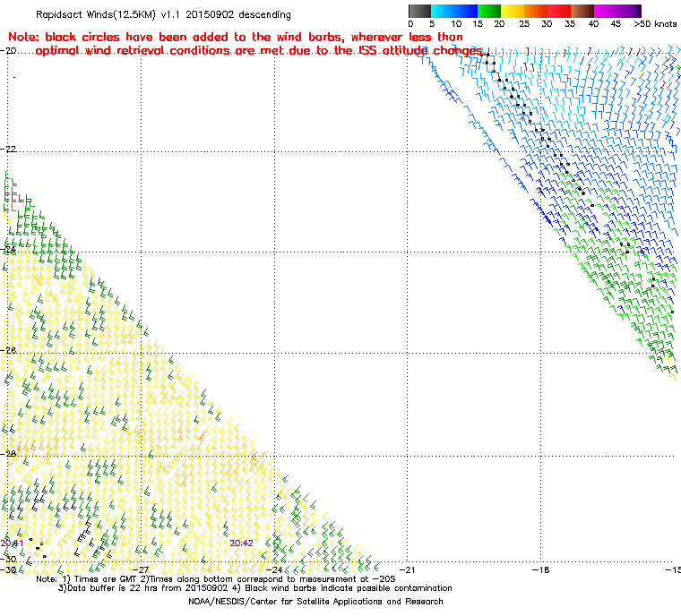This screenshot has height=616, width=681.
Task: Click the NOAA/NESDIS credit line
Action: tap(315, 602)
